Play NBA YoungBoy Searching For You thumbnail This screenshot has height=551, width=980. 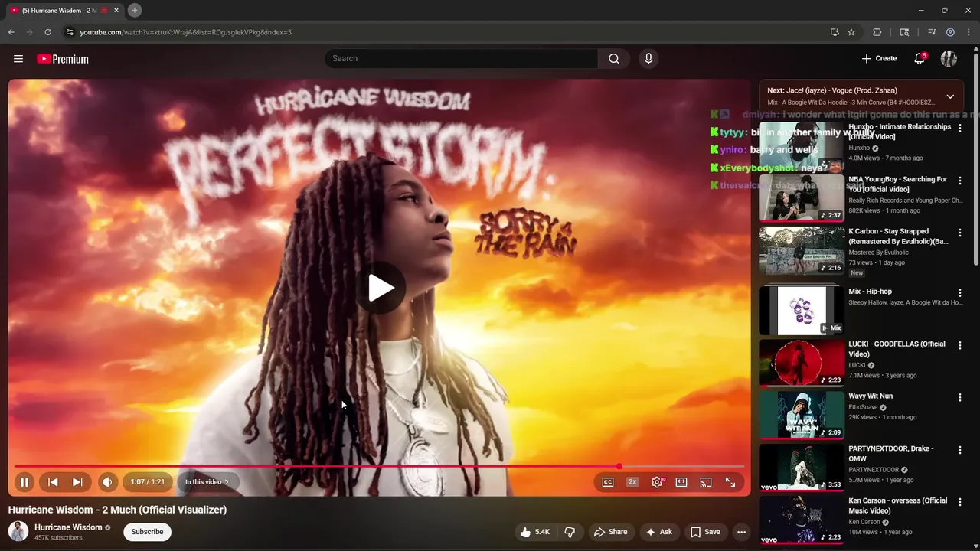pos(801,197)
